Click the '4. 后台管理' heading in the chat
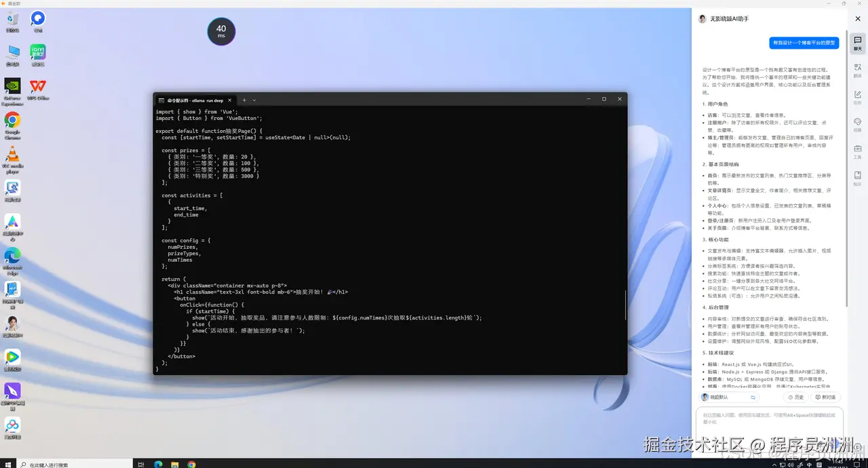This screenshot has height=468, width=868. 715,307
